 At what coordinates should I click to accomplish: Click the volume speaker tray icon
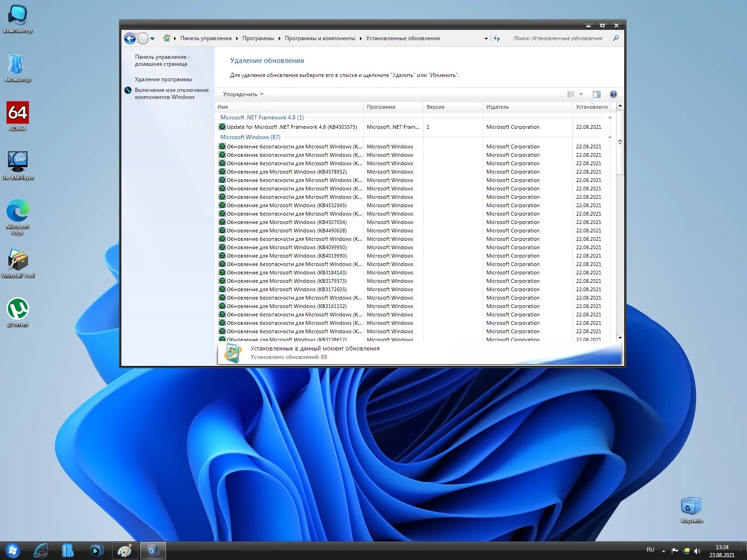click(x=698, y=551)
